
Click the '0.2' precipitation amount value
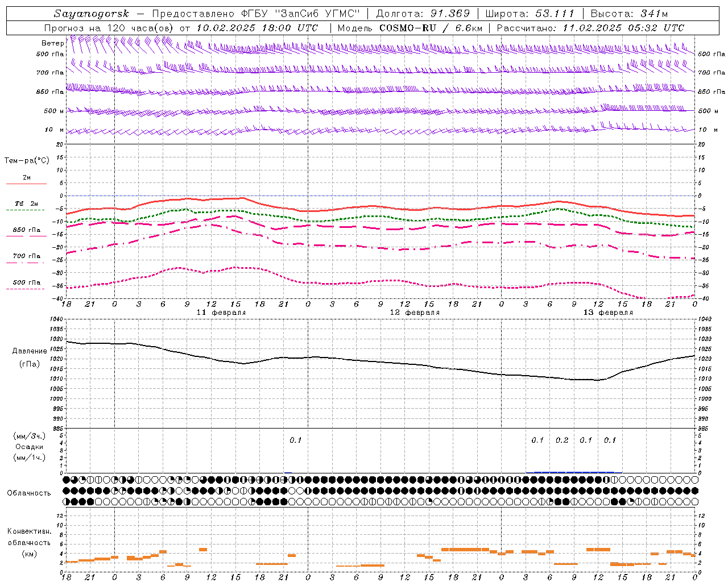tap(562, 440)
